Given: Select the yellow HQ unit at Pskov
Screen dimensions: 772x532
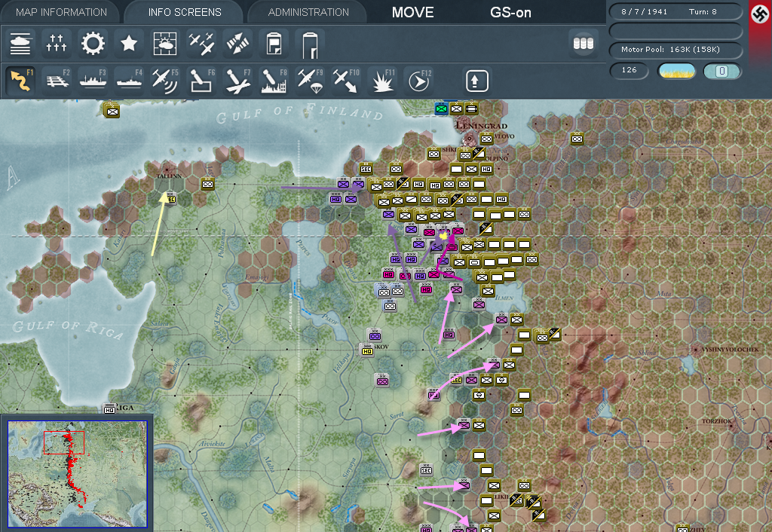Looking at the screenshot, I should click(367, 350).
